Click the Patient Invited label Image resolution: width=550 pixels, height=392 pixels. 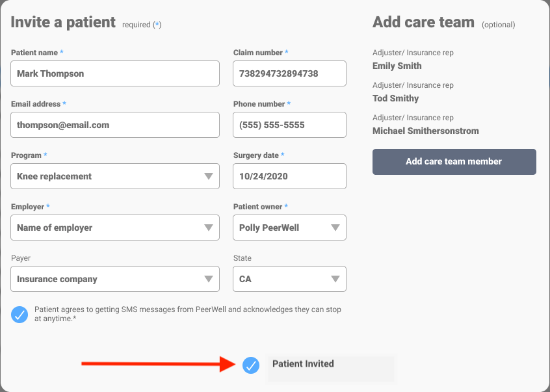303,364
